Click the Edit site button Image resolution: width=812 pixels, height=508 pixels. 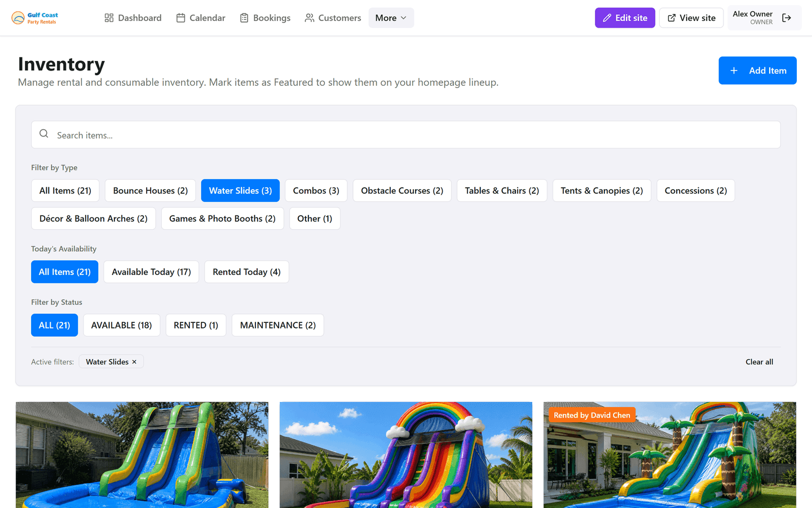625,18
